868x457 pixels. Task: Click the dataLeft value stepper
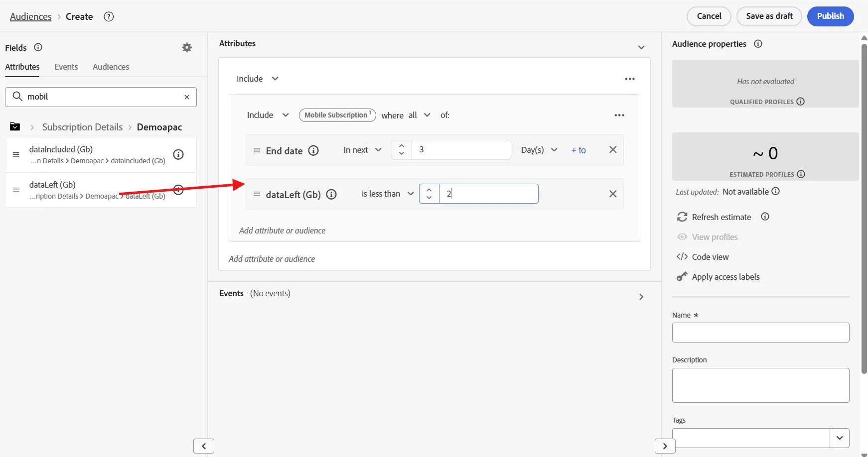(x=429, y=194)
